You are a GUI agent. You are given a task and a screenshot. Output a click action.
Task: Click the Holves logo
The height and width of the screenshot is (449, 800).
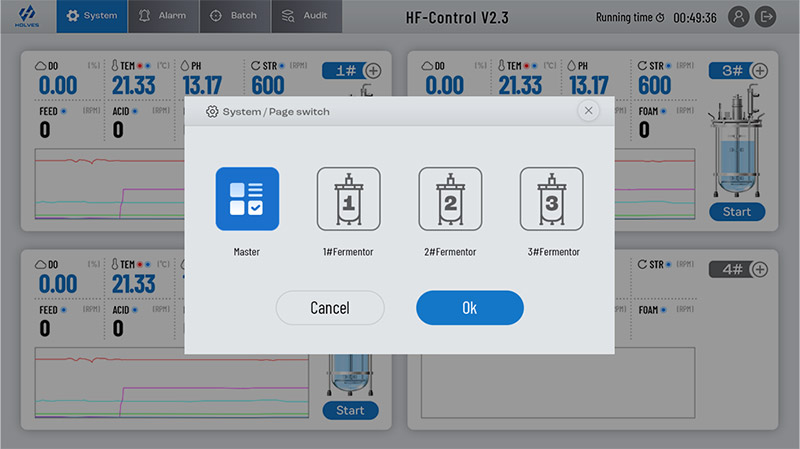pyautogui.click(x=27, y=17)
